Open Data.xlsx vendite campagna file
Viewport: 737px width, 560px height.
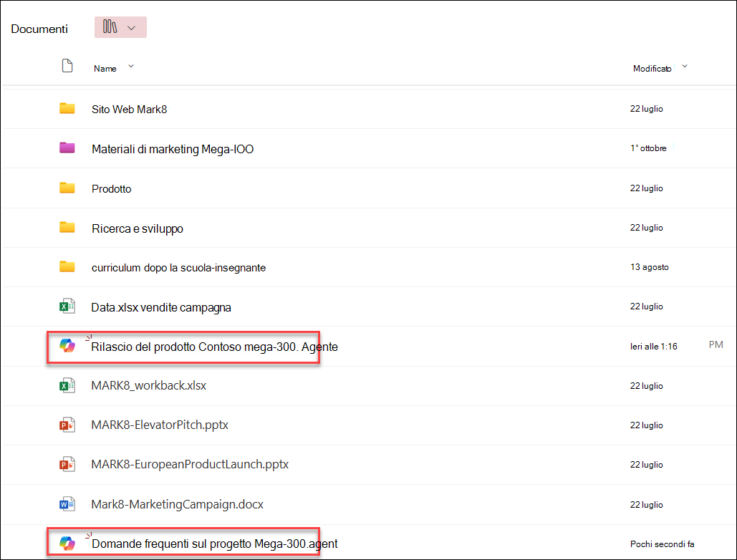[161, 308]
